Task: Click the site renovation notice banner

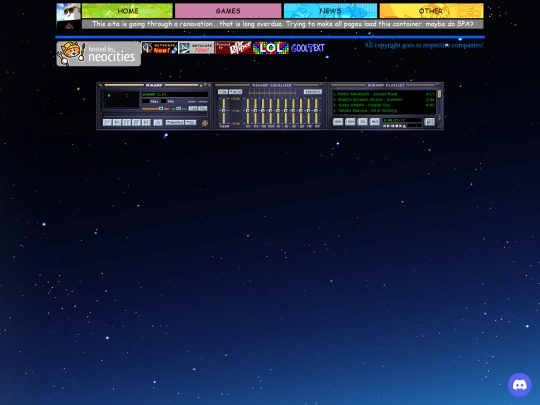Action: pyautogui.click(x=283, y=24)
